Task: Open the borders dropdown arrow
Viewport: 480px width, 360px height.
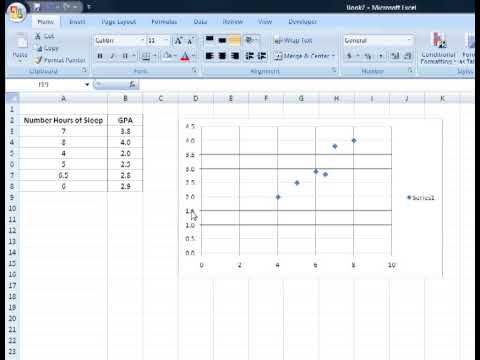Action: coord(155,56)
